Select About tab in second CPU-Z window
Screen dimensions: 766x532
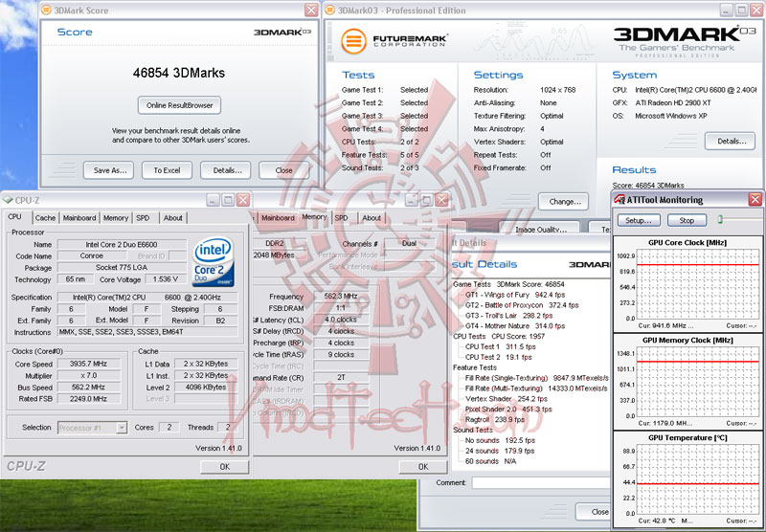point(372,218)
